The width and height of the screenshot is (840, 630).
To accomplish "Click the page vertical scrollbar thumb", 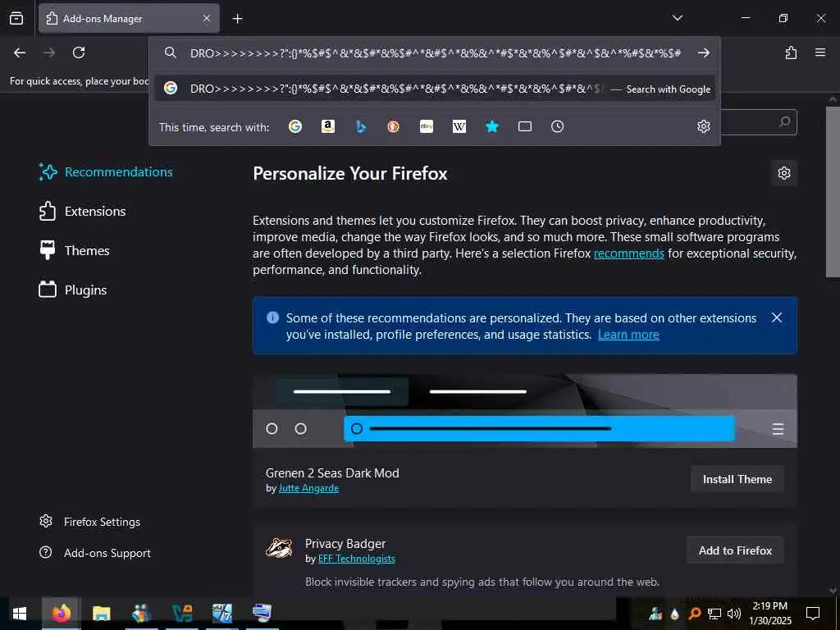I will (x=833, y=192).
